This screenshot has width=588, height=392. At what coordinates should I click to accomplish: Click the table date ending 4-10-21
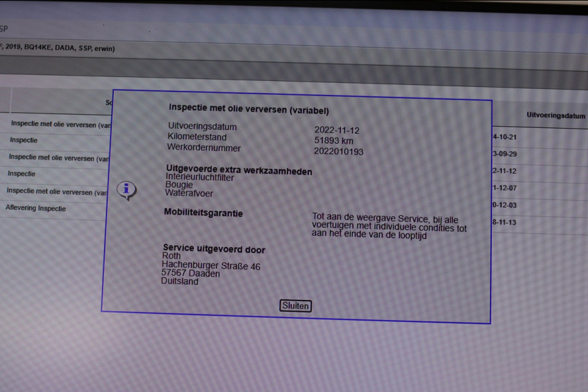[x=504, y=137]
